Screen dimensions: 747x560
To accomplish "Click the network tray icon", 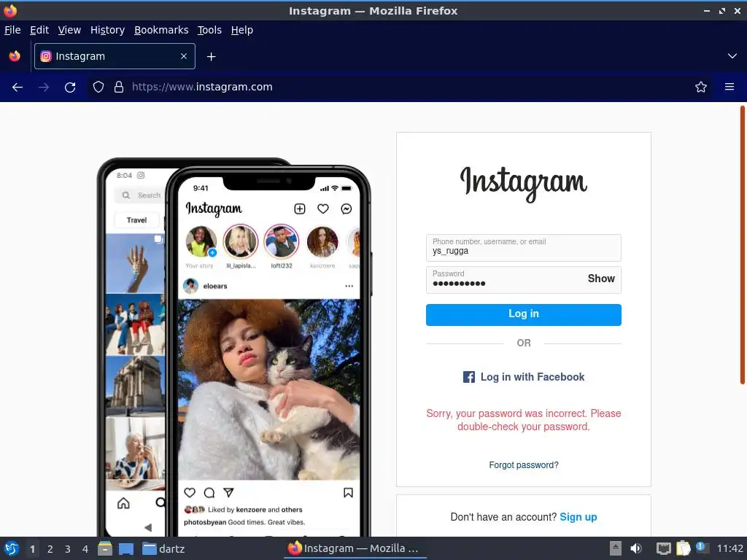I will click(x=663, y=548).
